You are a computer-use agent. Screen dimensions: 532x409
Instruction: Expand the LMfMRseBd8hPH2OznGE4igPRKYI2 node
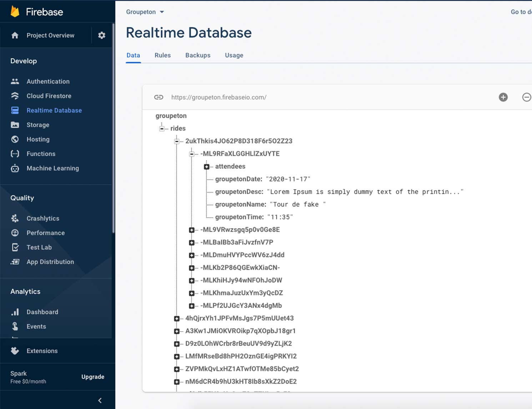[x=177, y=357]
